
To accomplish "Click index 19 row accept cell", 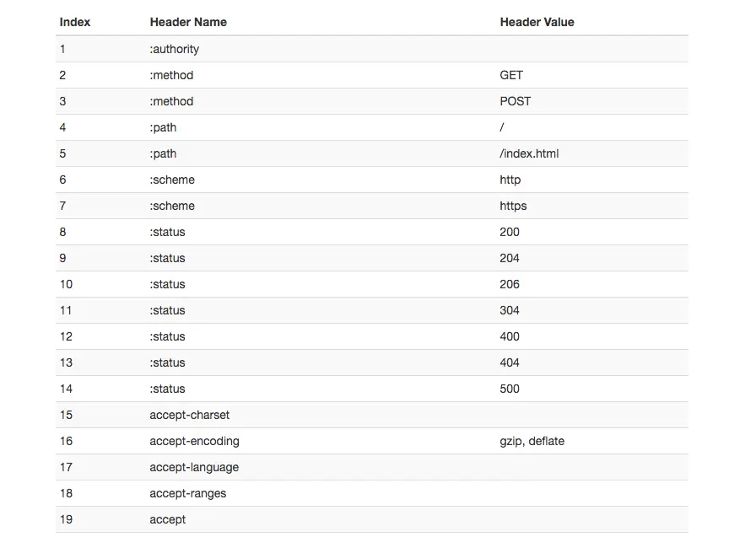I will 168,519.
